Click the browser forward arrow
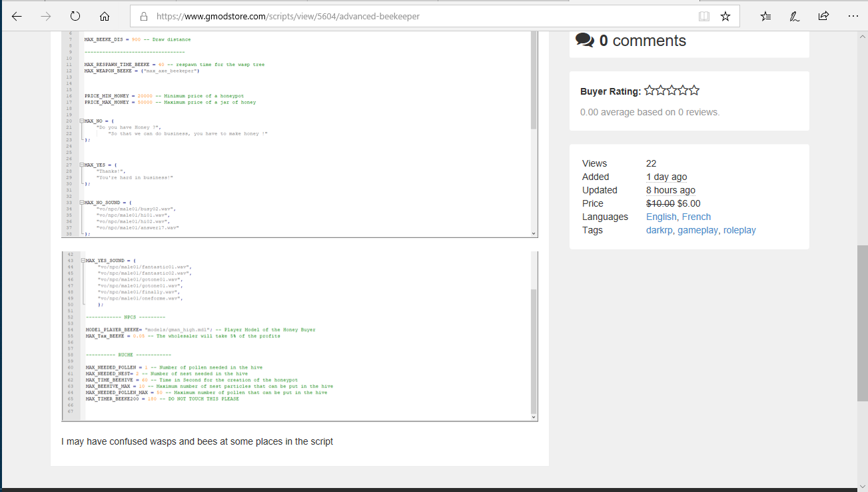 [46, 17]
